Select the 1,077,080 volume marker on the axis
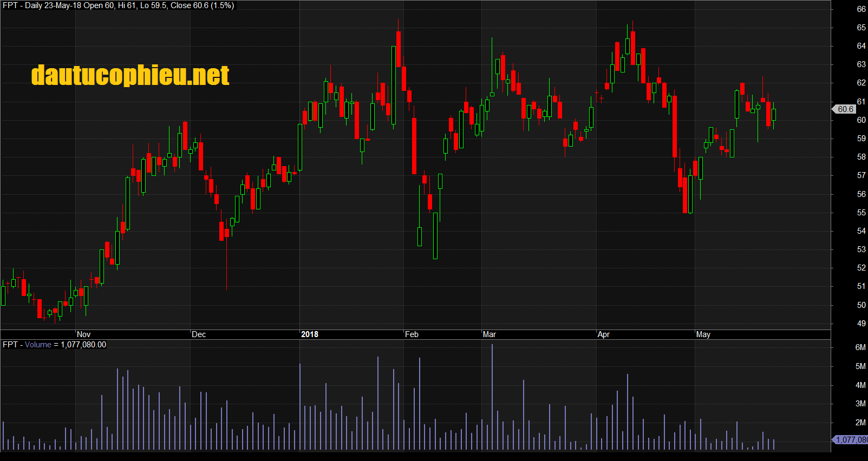 click(x=851, y=440)
